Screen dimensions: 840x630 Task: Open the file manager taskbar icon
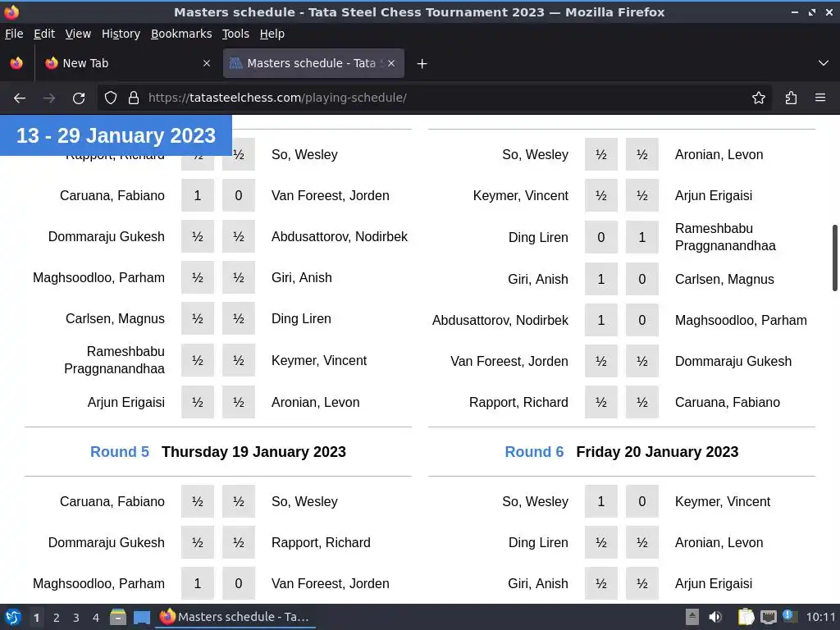click(x=118, y=617)
